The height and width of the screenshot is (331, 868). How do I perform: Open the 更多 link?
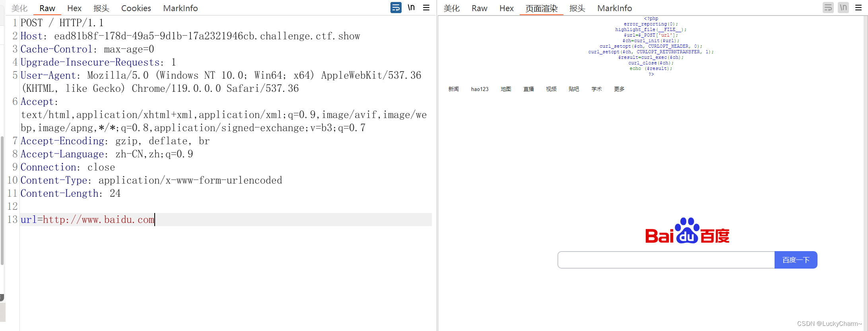point(619,89)
